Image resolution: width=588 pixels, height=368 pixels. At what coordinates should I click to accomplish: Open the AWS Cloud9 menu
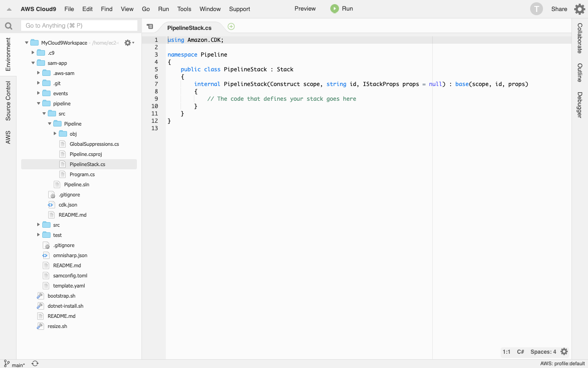point(38,9)
